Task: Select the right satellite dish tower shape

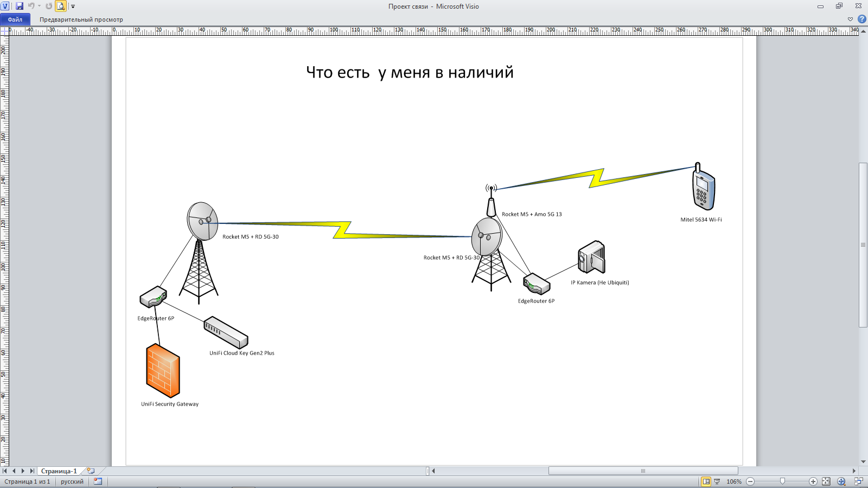Action: 490,254
